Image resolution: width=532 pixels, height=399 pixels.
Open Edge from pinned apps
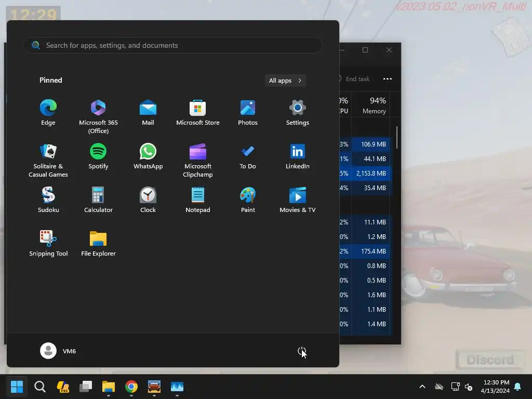tap(48, 113)
